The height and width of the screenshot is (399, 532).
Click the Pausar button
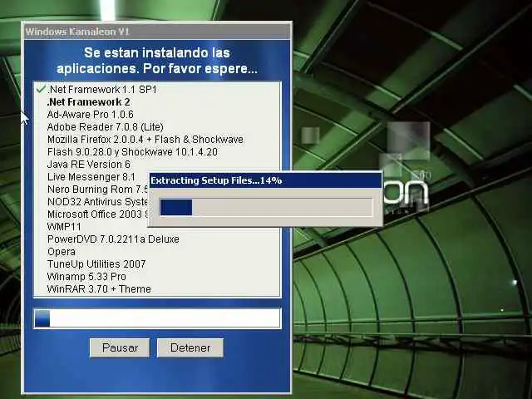pyautogui.click(x=120, y=347)
